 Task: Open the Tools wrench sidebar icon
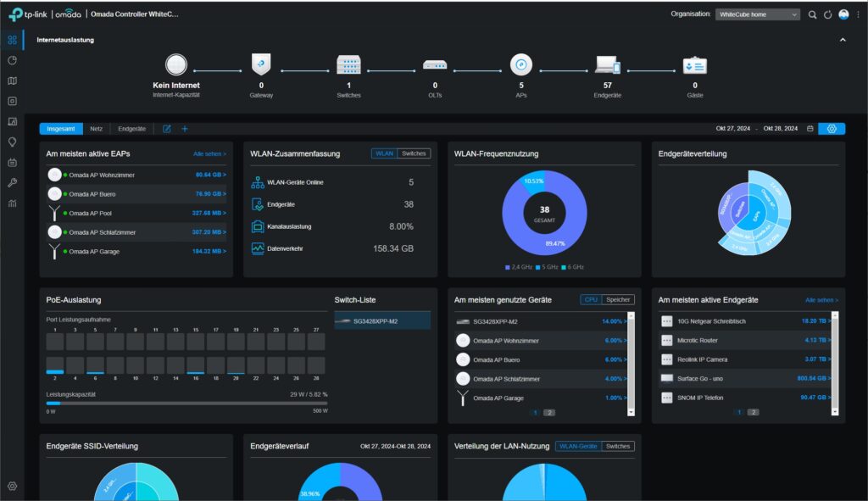[x=12, y=183]
